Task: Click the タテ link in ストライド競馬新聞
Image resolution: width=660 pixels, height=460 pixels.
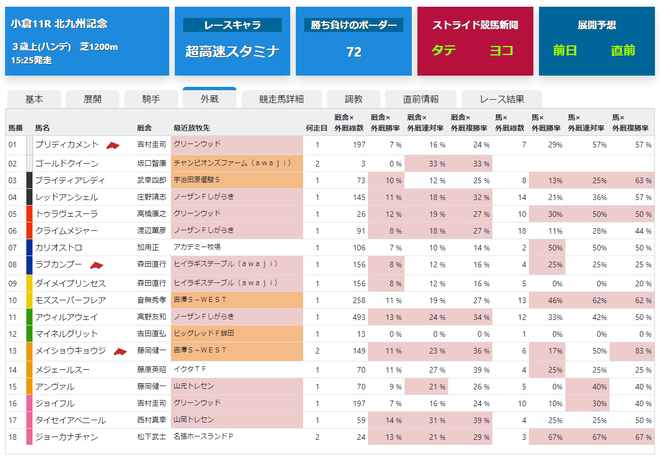Action: (444, 51)
